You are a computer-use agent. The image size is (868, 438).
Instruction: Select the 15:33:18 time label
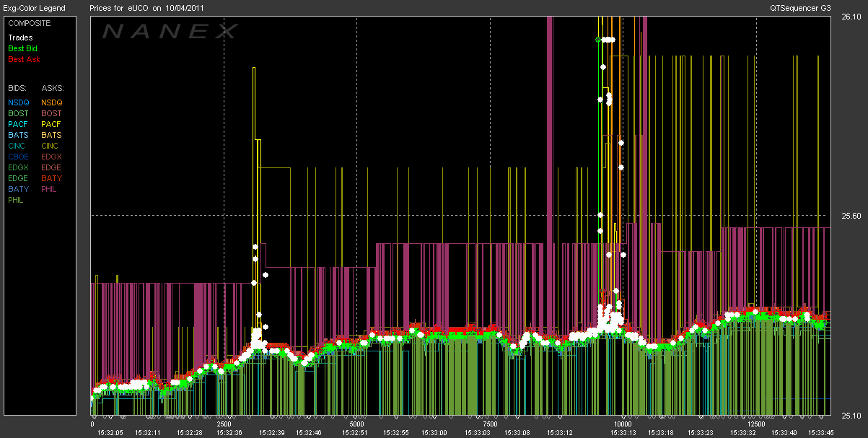click(660, 432)
